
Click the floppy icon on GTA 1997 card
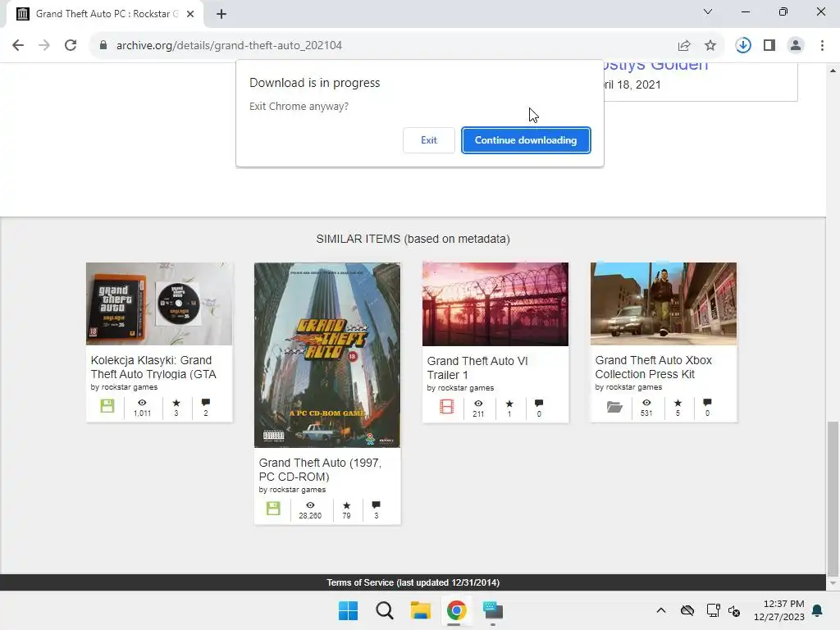[x=273, y=509]
